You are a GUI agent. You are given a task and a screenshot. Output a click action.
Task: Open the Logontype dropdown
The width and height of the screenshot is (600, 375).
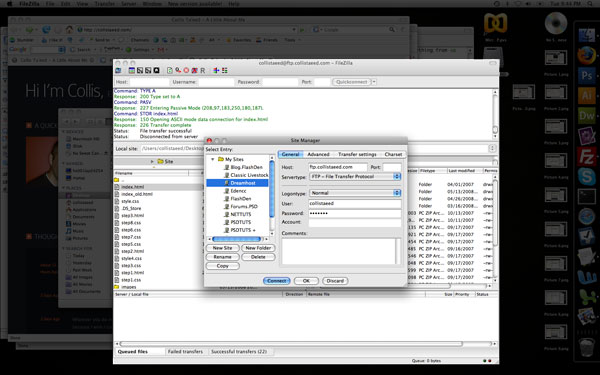[355, 193]
